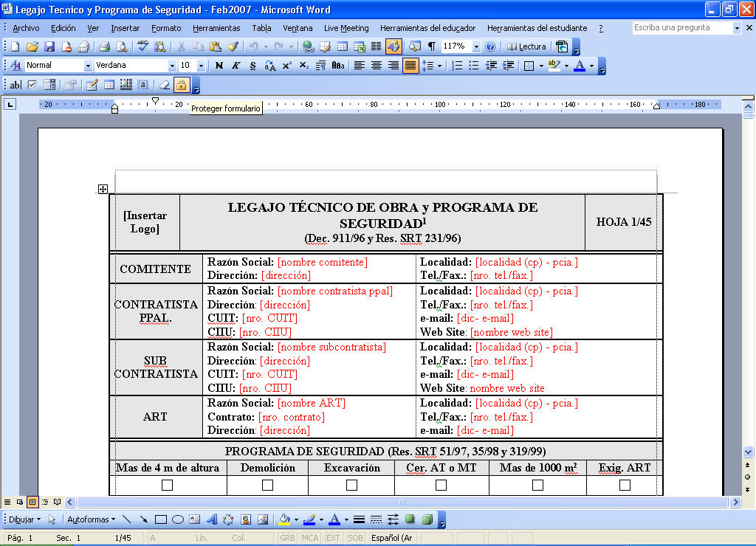Screen dimensions: 756x546
Task: Tick the Demolición checkbox
Action: [x=267, y=485]
